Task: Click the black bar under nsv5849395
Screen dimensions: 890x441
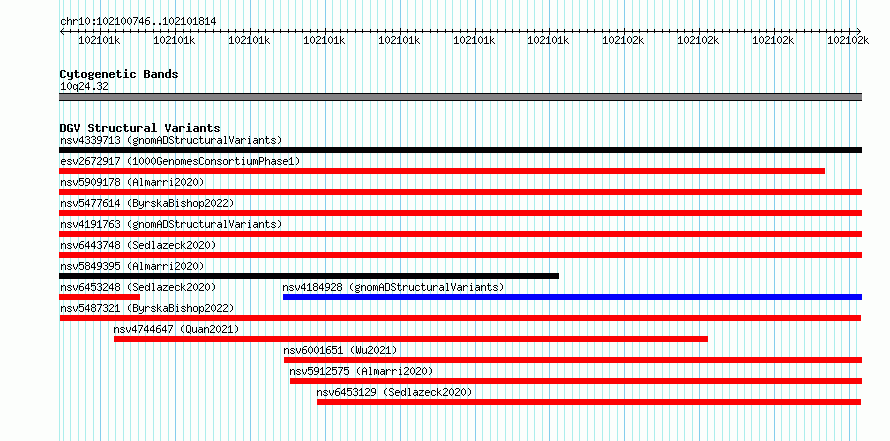Action: coord(309,276)
